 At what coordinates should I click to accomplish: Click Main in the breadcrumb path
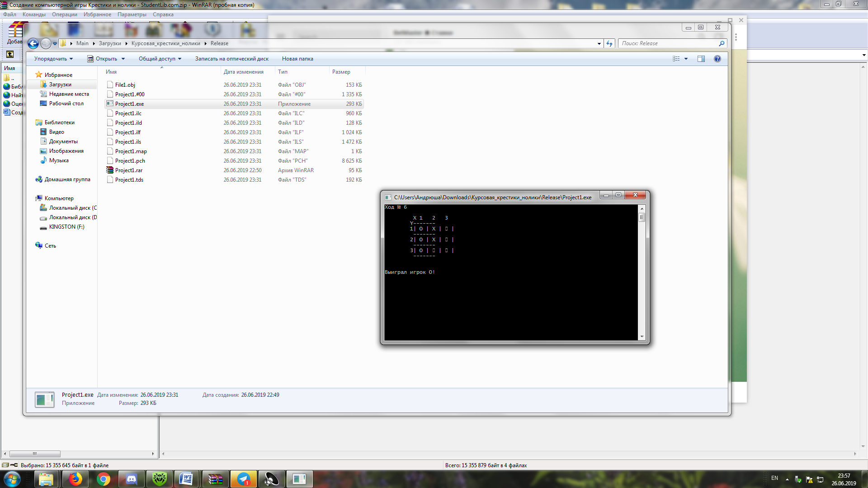pos(82,43)
